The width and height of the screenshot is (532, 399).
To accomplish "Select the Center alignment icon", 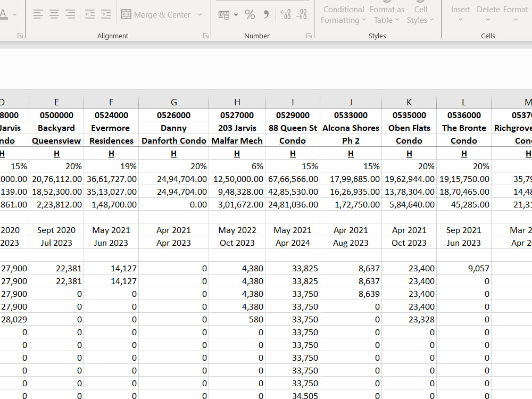I will point(54,14).
